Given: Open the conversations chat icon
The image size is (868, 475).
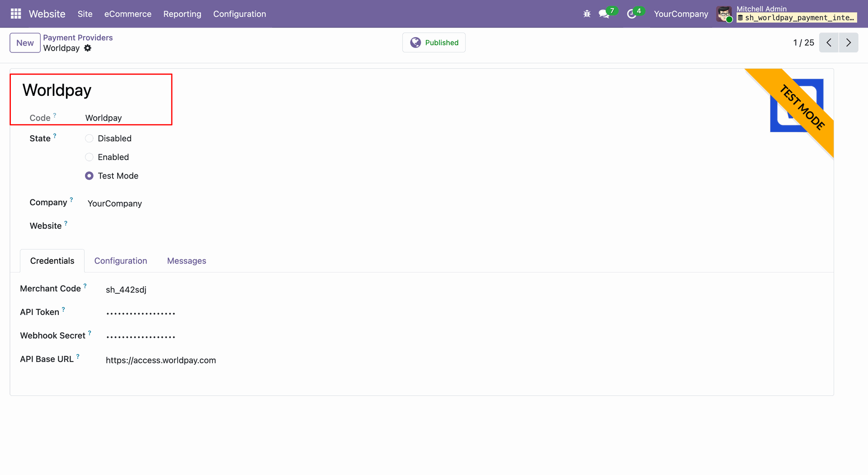Looking at the screenshot, I should [x=604, y=14].
